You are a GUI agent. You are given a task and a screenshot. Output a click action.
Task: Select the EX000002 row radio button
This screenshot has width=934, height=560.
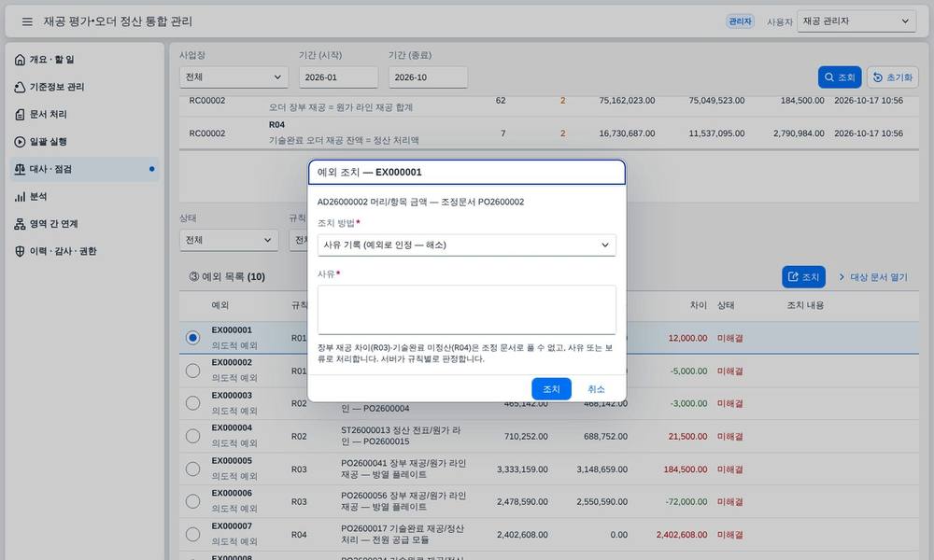pos(192,371)
